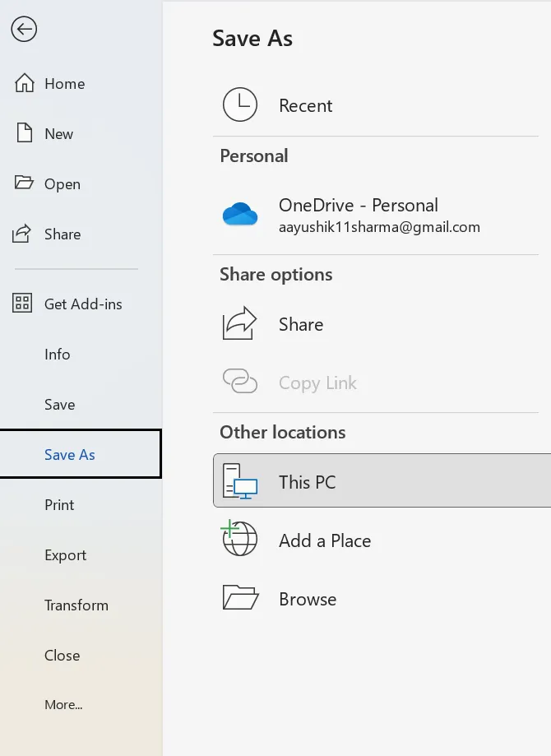Go to the Info tab
The image size is (551, 756).
[81, 354]
